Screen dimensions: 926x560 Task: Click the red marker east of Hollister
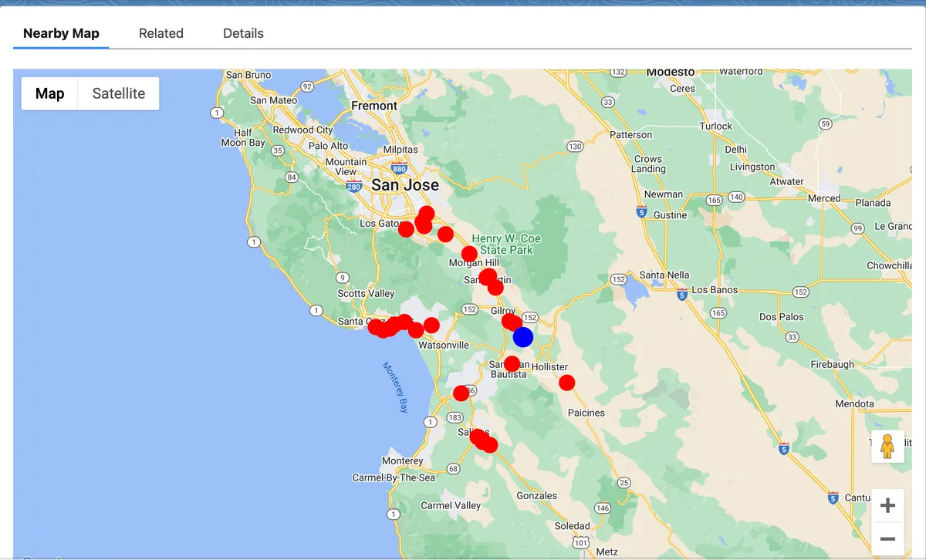(567, 383)
